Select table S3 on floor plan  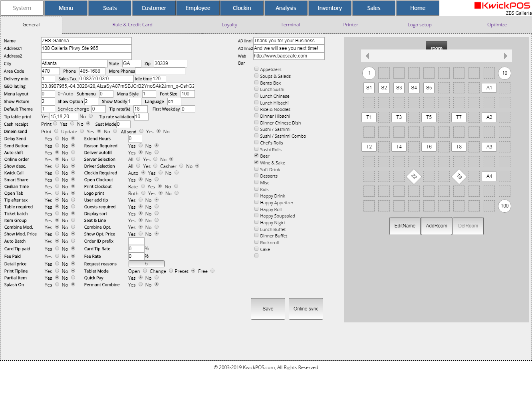(x=399, y=88)
